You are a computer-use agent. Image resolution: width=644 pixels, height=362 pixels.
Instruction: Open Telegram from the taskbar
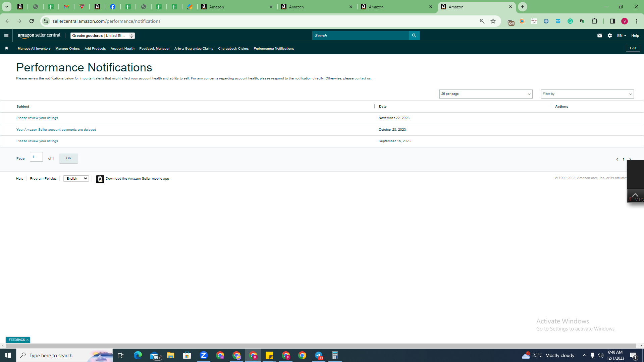point(319,355)
